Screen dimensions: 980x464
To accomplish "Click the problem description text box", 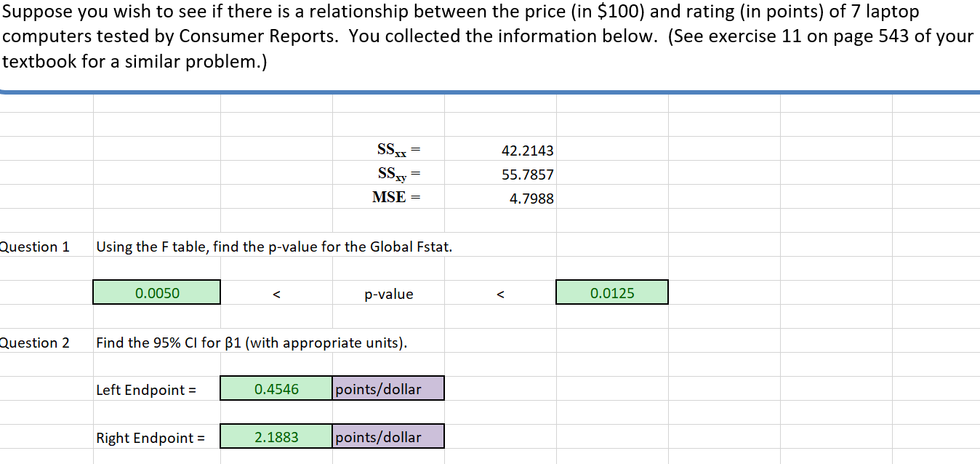I will coord(490,45).
